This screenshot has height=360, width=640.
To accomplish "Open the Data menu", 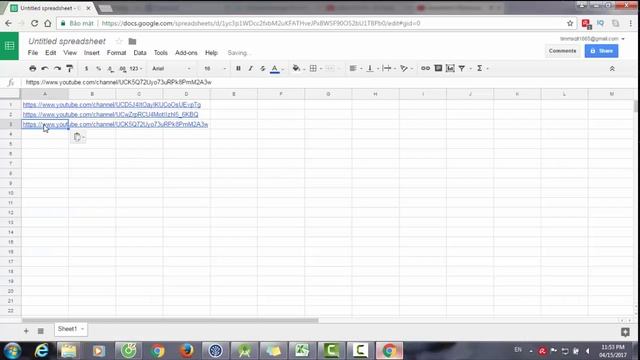I will pyautogui.click(x=140, y=53).
